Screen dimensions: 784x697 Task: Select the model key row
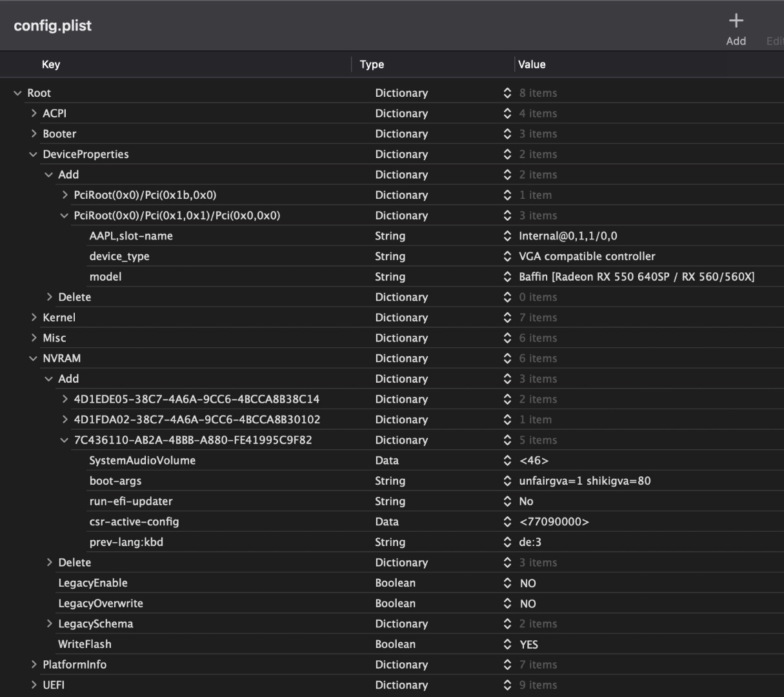[x=106, y=277]
